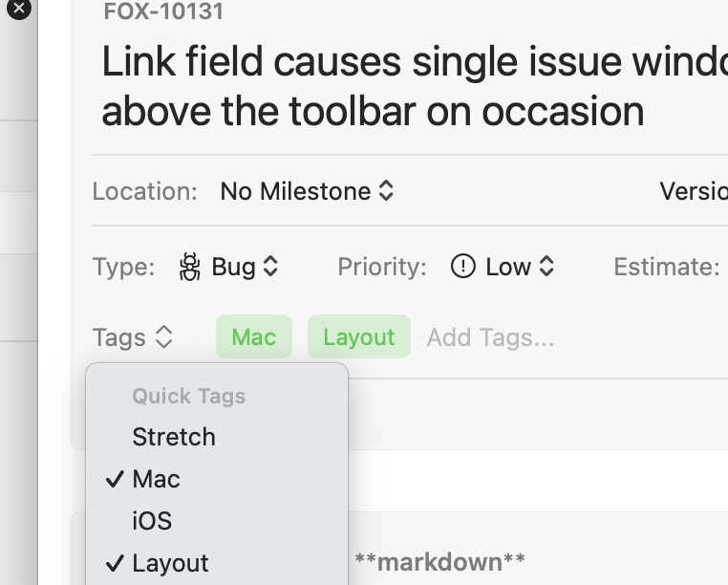Click the Low priority exclamation icon
728x585 pixels.
pyautogui.click(x=462, y=267)
